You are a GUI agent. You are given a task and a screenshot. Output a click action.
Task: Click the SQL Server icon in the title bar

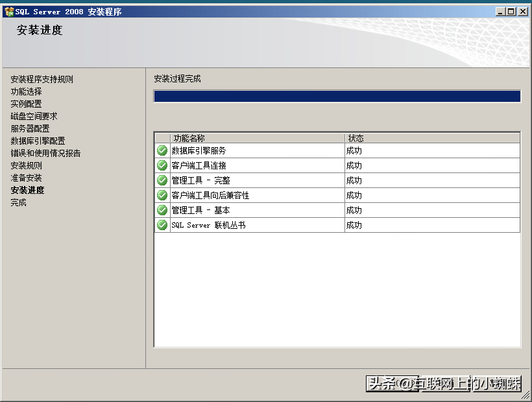(9, 10)
